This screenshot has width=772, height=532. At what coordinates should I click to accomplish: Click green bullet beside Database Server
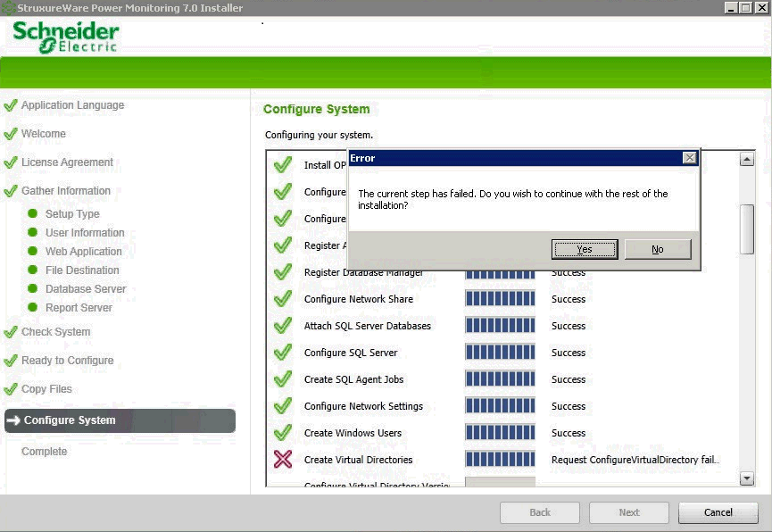click(x=33, y=288)
